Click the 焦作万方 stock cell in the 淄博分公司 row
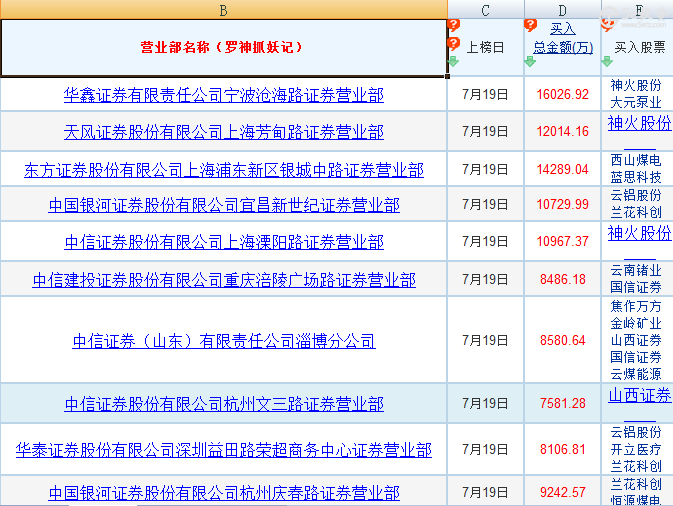 (636, 339)
